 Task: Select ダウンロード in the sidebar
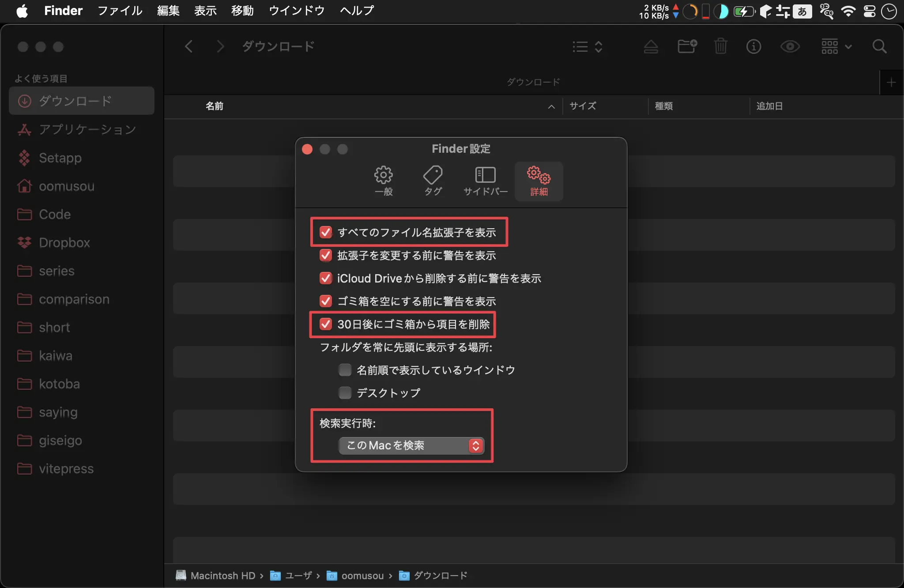82,101
